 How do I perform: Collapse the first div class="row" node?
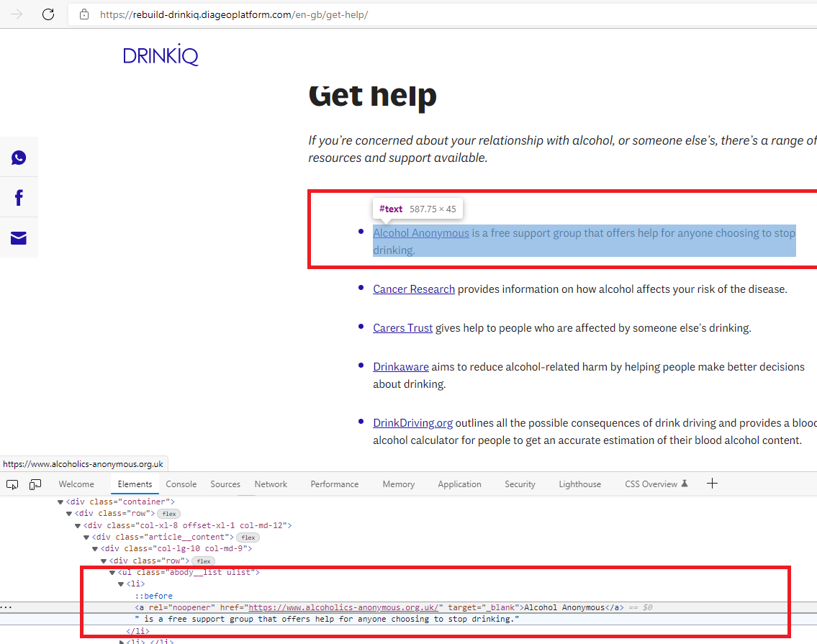tap(69, 514)
